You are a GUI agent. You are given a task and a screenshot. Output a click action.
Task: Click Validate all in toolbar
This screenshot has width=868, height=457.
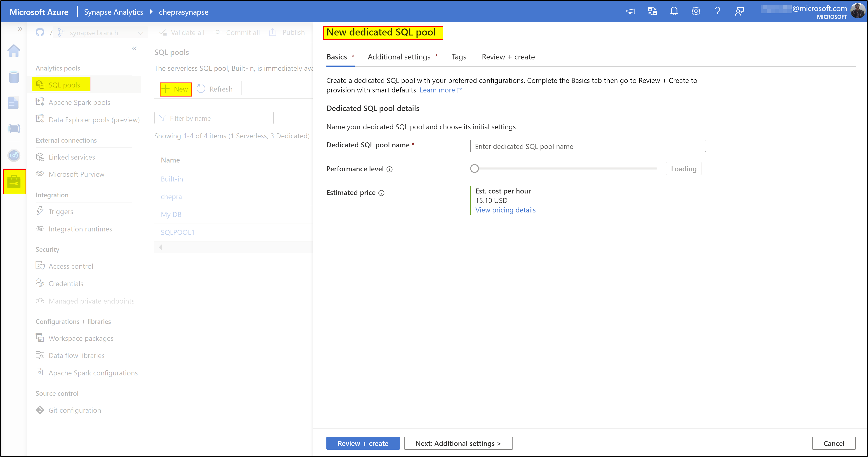[182, 32]
